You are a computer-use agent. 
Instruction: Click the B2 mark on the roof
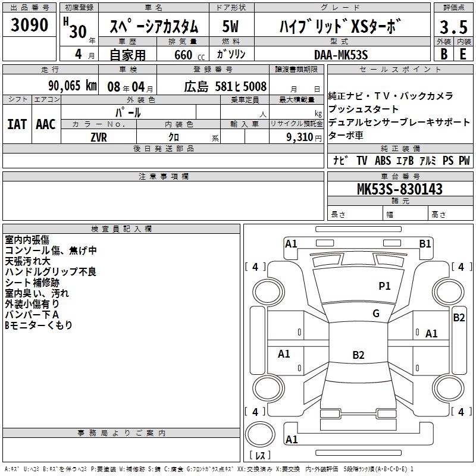click(x=358, y=355)
